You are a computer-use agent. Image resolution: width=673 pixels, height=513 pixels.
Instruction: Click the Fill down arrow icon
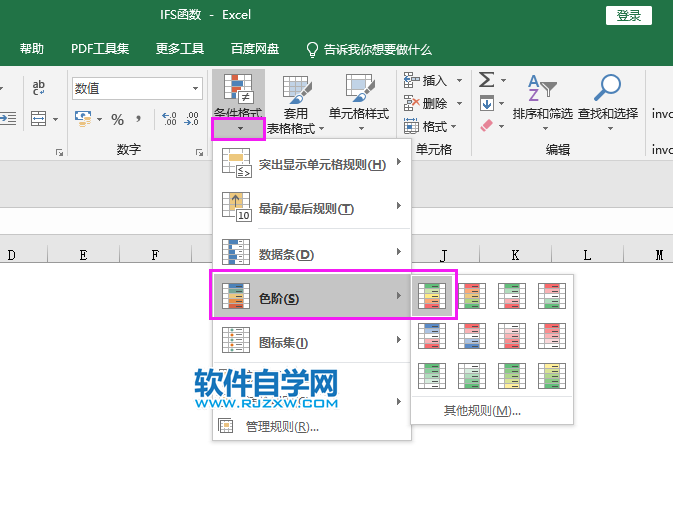[487, 103]
